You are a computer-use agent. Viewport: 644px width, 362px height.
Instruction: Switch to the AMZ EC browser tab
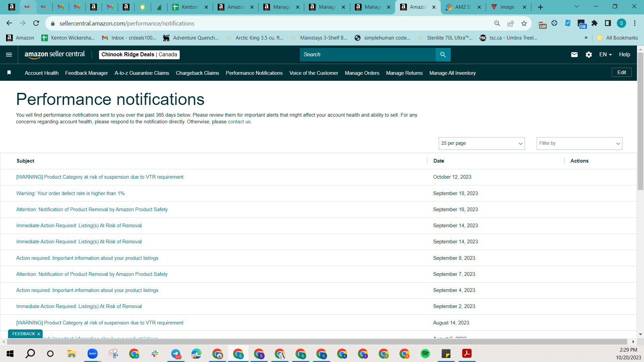(463, 7)
